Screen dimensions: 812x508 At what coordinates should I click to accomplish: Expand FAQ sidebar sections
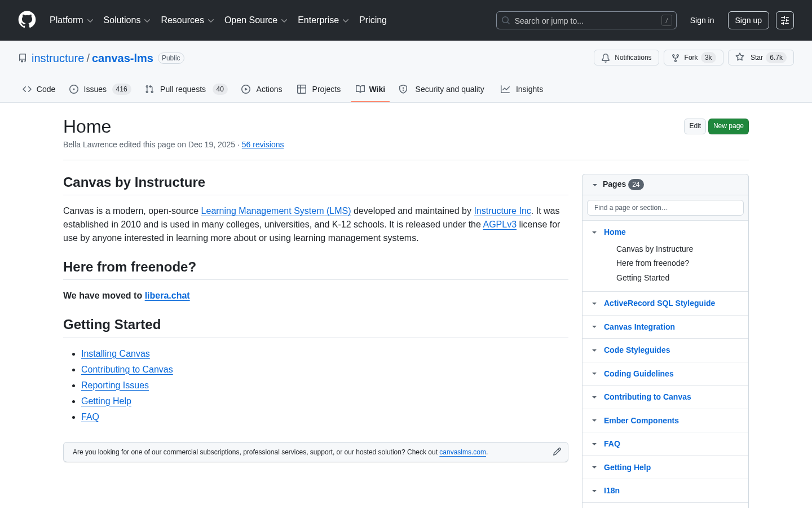tap(594, 444)
